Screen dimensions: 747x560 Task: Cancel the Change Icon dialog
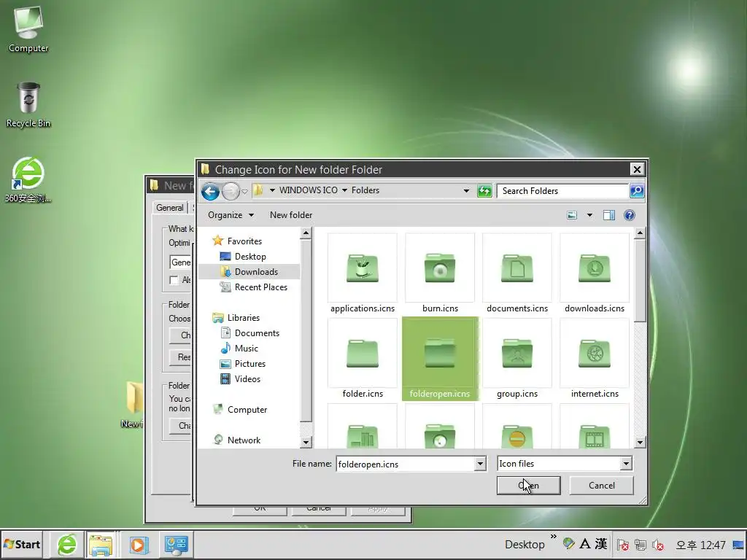coord(601,485)
